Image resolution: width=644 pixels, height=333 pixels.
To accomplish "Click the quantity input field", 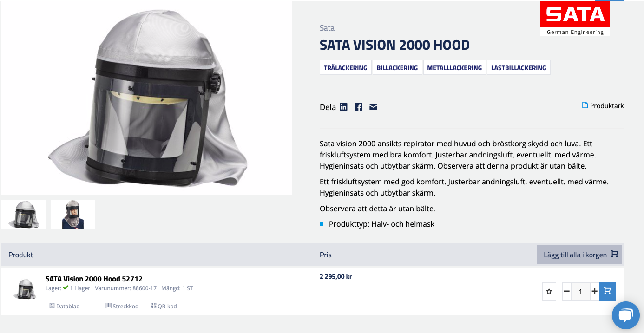I will tap(580, 292).
